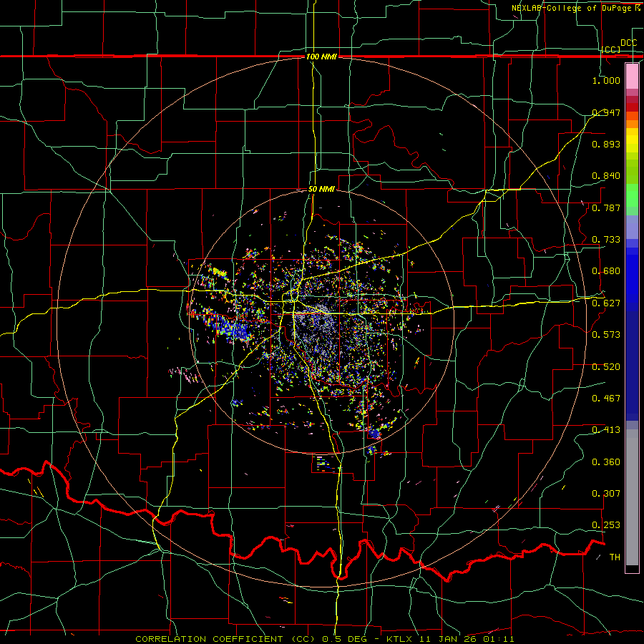Pick the gray segment of the color scale

[x=632, y=497]
